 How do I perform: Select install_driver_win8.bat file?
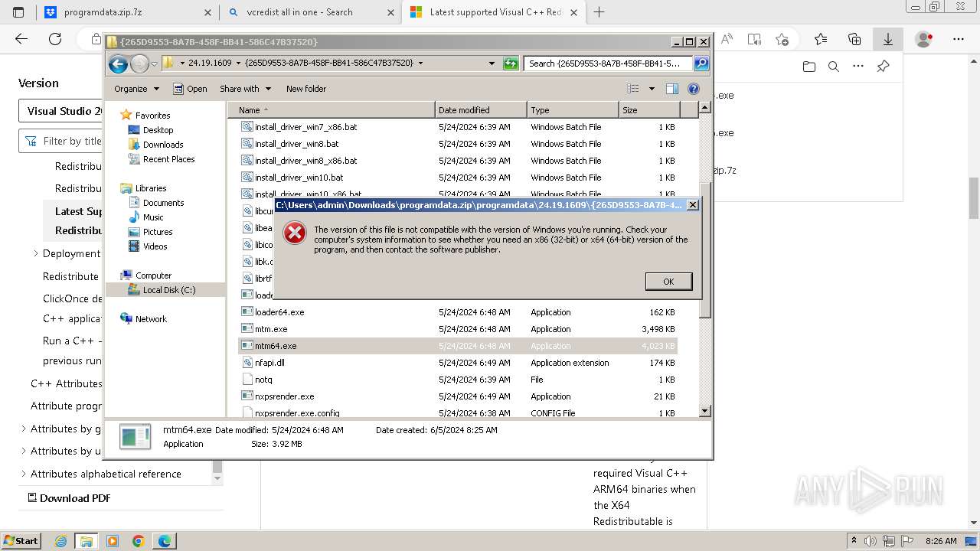pos(296,144)
